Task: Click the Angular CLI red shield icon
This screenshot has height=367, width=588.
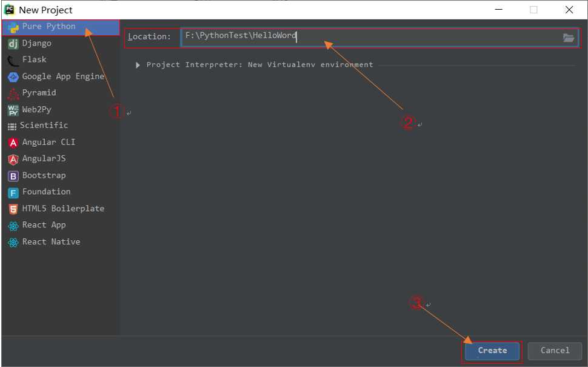Action: tap(13, 143)
